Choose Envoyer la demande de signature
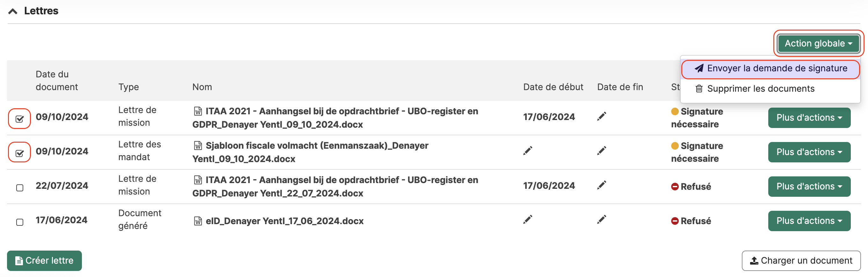The image size is (868, 277). click(x=770, y=68)
